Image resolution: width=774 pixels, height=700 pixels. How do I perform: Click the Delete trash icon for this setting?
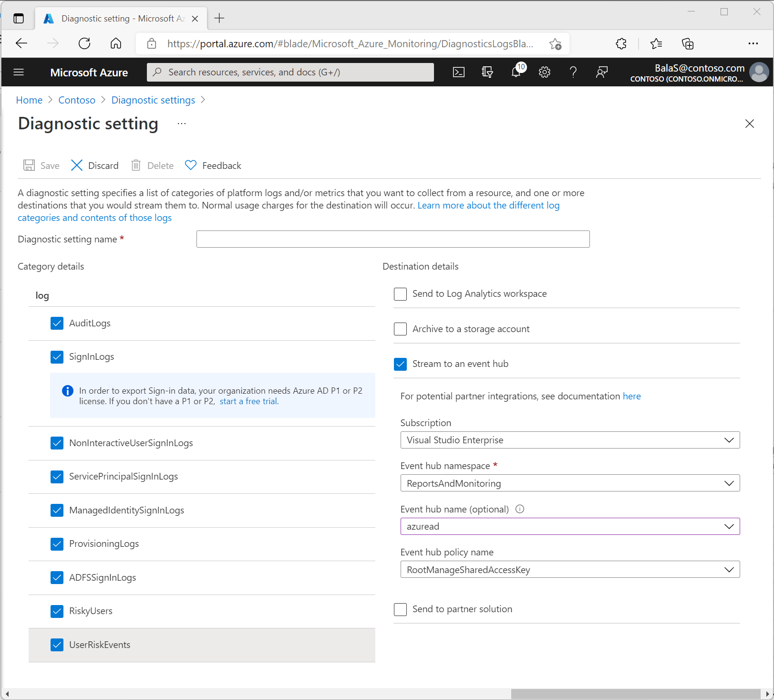click(x=152, y=165)
